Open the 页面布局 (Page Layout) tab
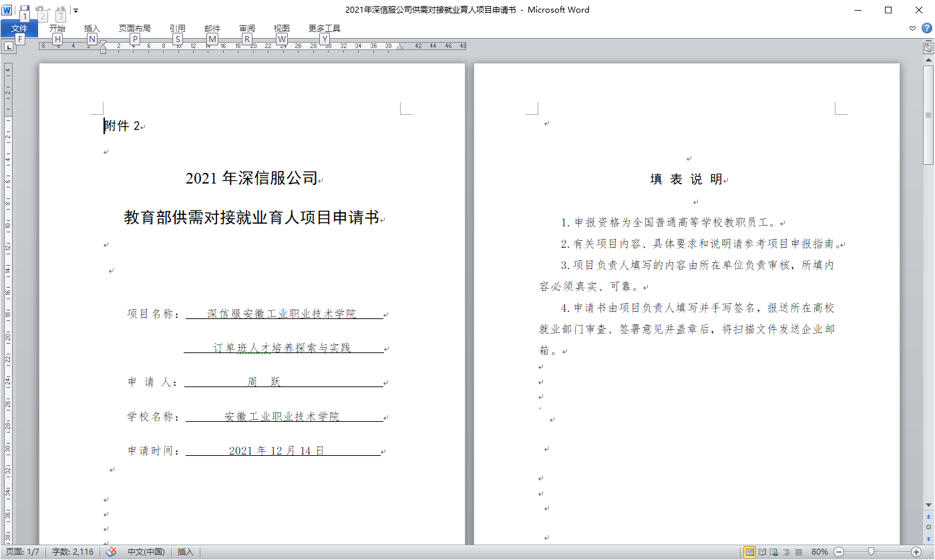The image size is (935, 560). coord(134,29)
